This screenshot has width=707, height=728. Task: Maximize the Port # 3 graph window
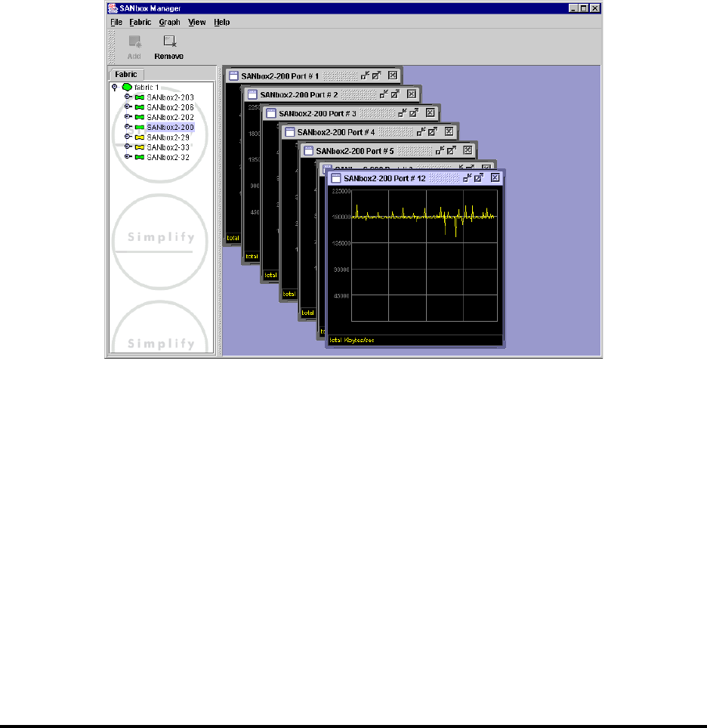click(413, 113)
